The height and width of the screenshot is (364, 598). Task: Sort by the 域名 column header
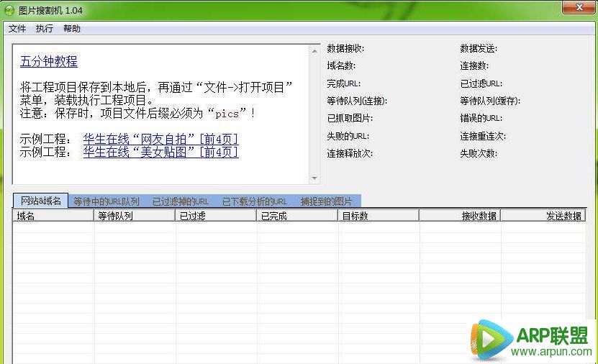[53, 215]
